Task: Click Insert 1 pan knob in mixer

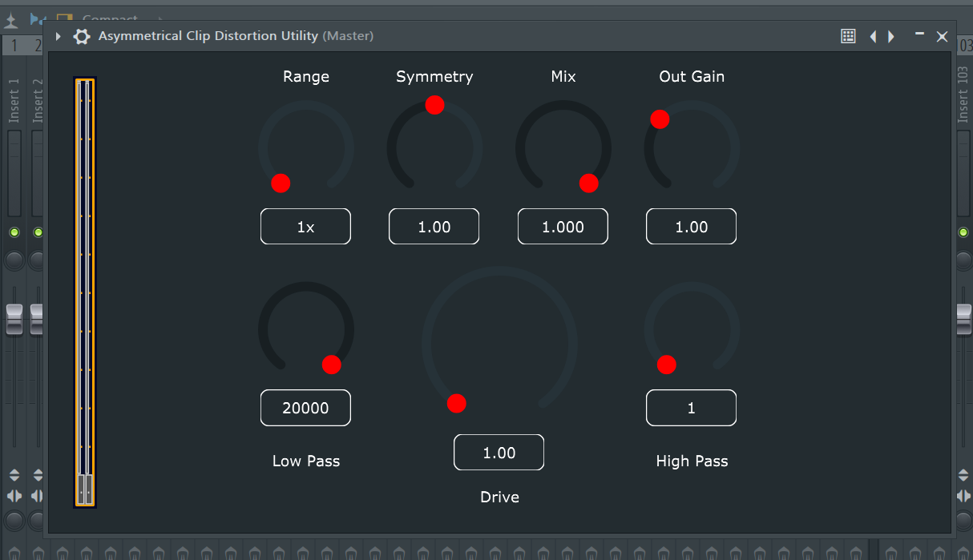Action: pyautogui.click(x=14, y=261)
